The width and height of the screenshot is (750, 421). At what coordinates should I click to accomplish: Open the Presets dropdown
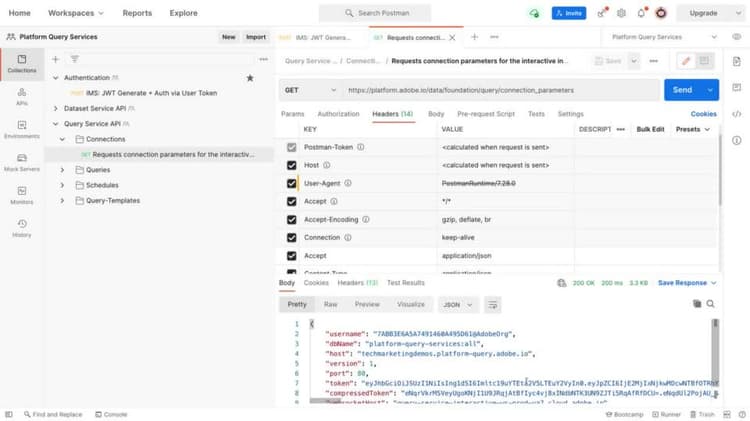click(693, 129)
